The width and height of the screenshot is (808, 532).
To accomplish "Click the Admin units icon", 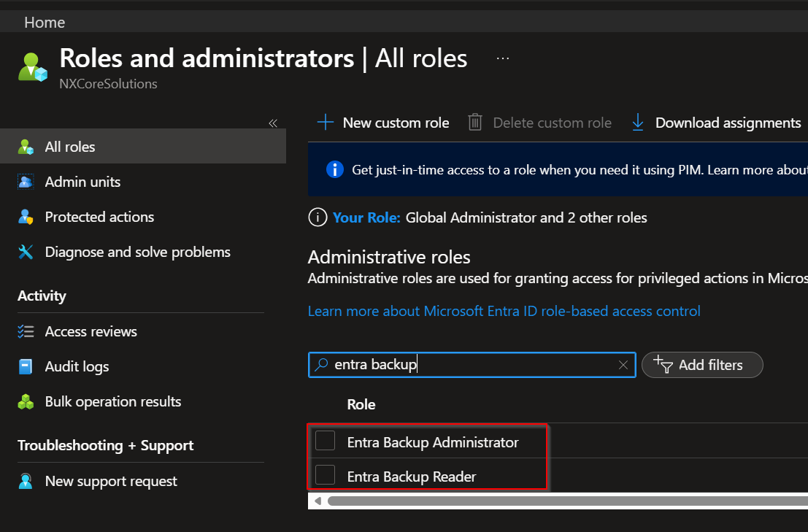I will tap(26, 182).
